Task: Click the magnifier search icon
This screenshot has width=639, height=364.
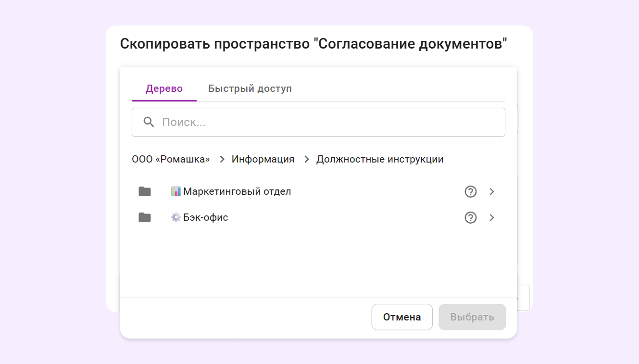Action: coord(149,122)
